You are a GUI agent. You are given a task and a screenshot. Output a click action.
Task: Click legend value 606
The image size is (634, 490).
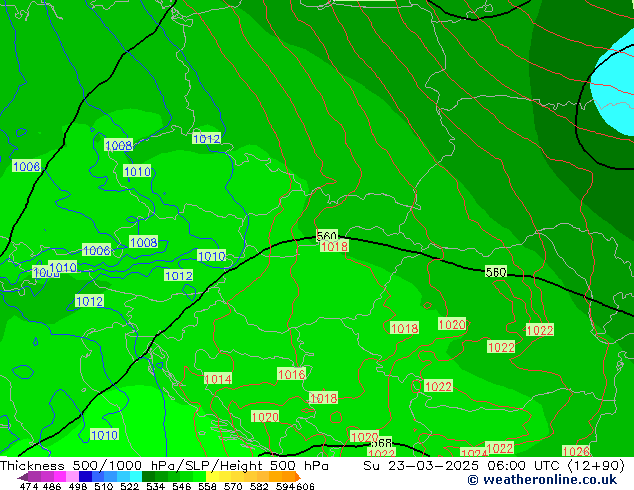click(305, 486)
